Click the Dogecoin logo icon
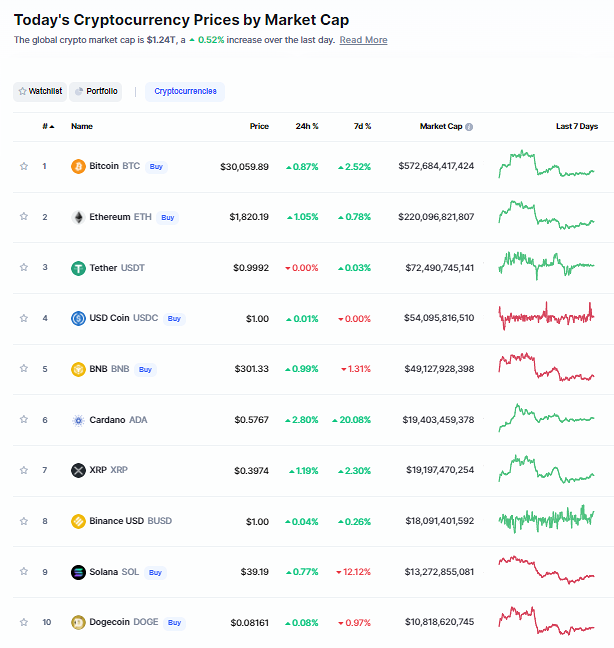Screen dimensions: 614x648 point(78,622)
